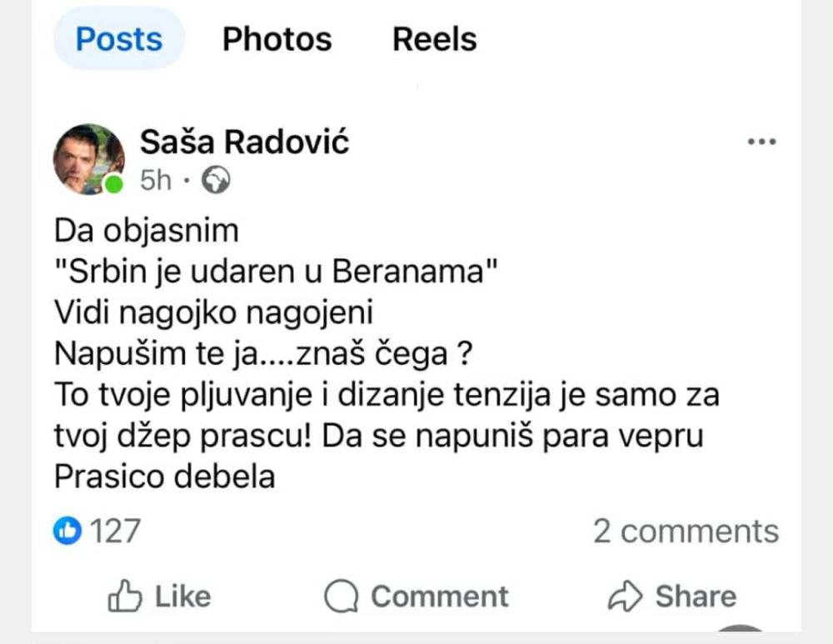This screenshot has width=833, height=644.
Task: Click the comment speech bubble icon
Action: (341, 597)
